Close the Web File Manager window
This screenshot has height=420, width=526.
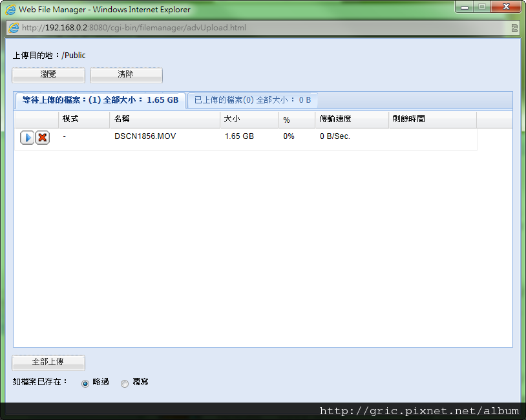point(506,7)
